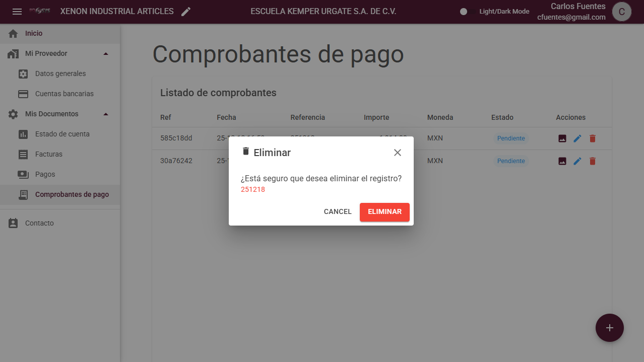Open Datos generales page

(60, 74)
